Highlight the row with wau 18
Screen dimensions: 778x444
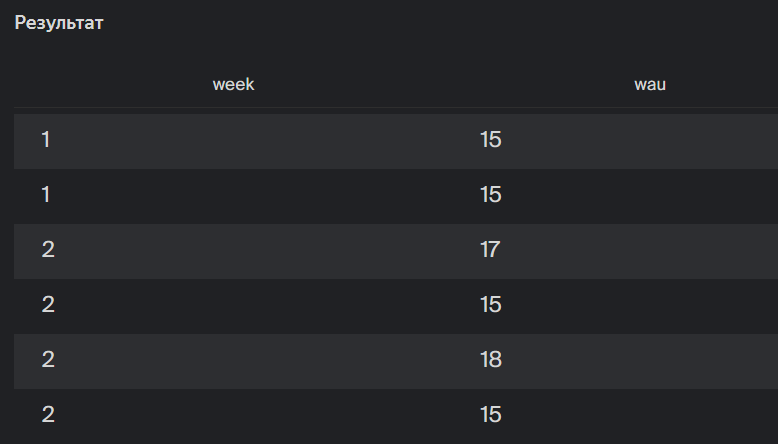point(300,360)
